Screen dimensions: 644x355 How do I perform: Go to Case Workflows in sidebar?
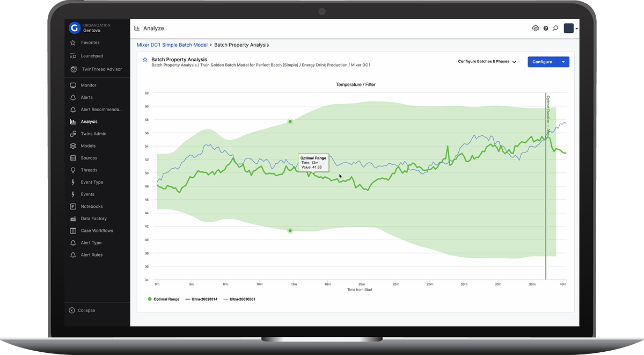[x=97, y=231]
